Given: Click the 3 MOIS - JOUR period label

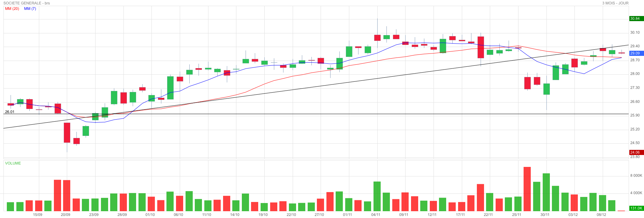Looking at the screenshot, I should (615, 3).
